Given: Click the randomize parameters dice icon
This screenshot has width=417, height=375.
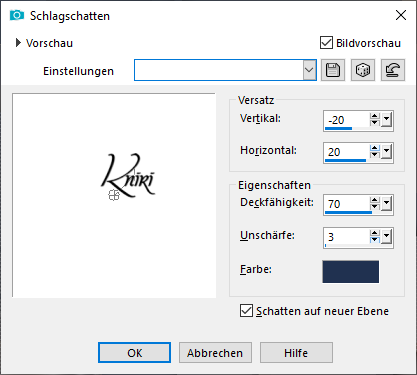Looking at the screenshot, I should pos(363,70).
